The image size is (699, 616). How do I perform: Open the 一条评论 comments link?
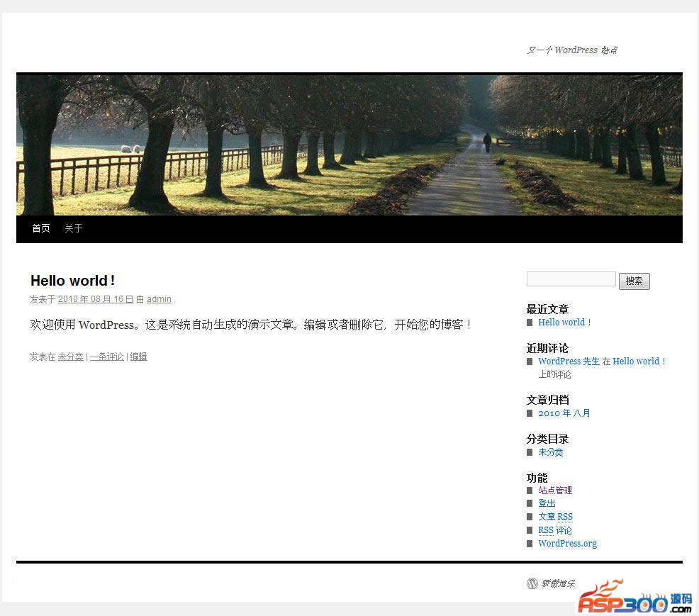pos(106,357)
